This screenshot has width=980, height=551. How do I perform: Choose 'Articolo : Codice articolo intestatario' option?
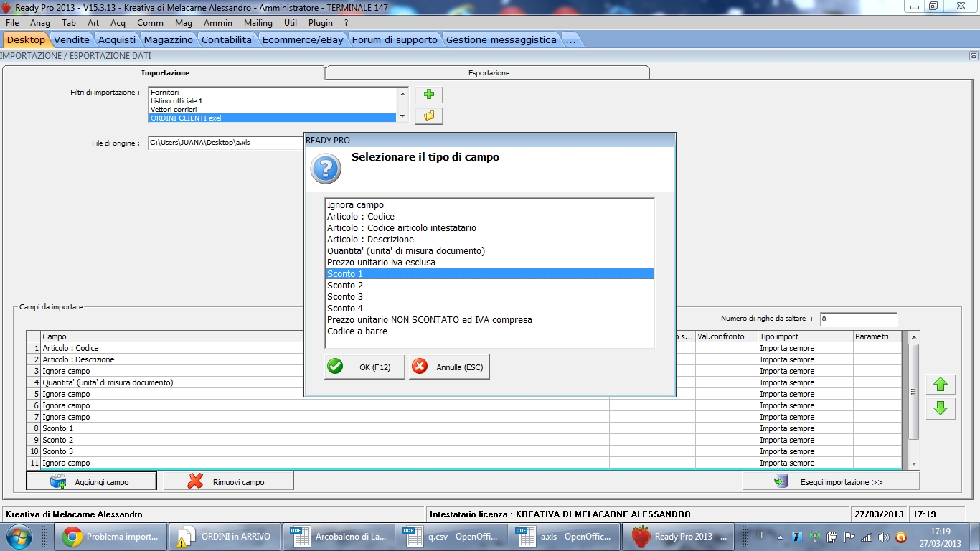click(x=489, y=228)
